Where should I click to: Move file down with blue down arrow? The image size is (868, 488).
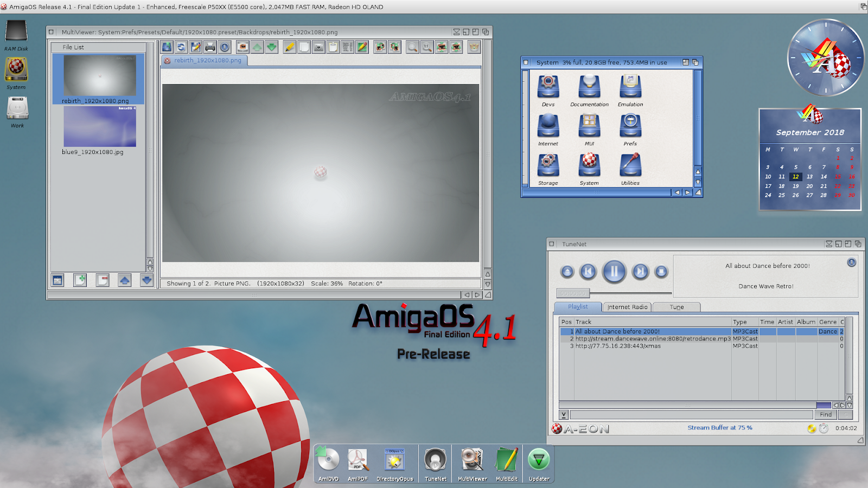[x=146, y=280]
